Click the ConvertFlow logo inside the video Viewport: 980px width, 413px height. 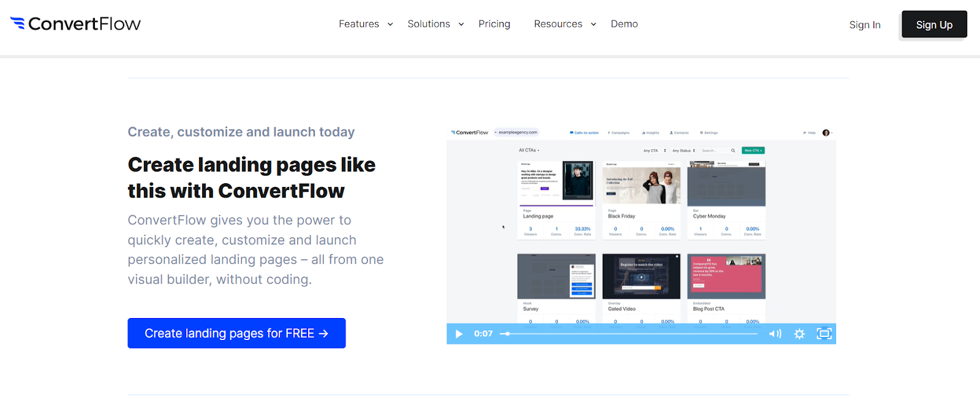(470, 132)
